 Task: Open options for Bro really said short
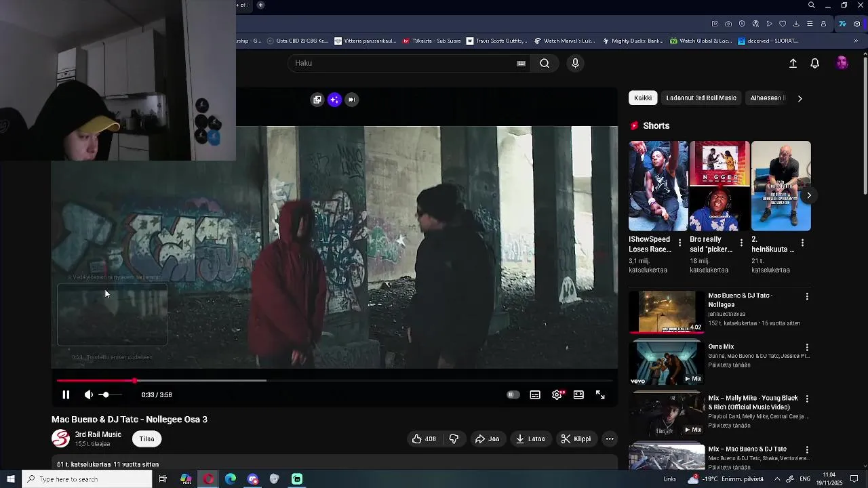741,243
